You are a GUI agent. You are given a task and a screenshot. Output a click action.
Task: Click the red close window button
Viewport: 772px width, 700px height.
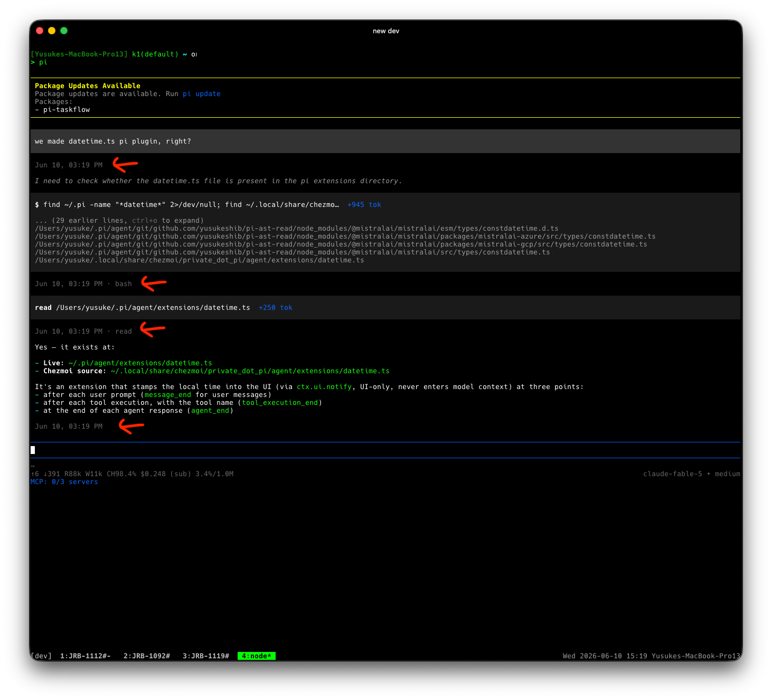pyautogui.click(x=40, y=31)
